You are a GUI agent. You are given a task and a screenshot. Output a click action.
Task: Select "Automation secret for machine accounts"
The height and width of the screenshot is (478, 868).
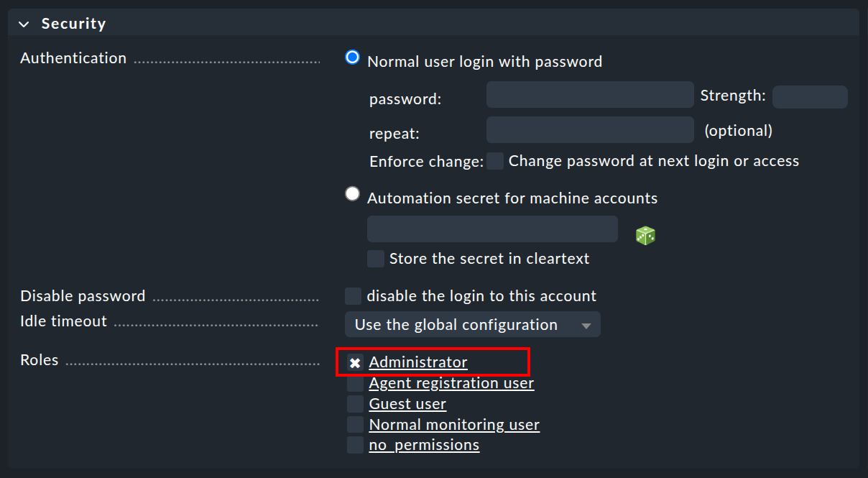[x=352, y=193]
